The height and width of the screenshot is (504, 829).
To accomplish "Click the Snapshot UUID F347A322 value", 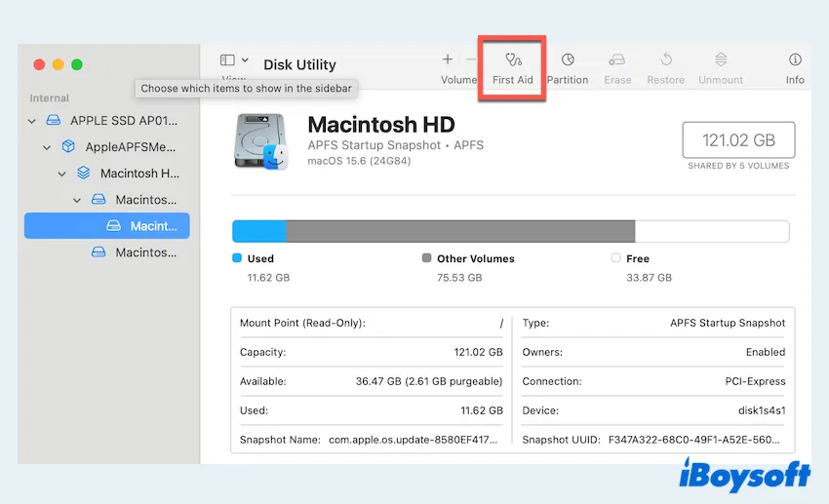I will coord(693,440).
